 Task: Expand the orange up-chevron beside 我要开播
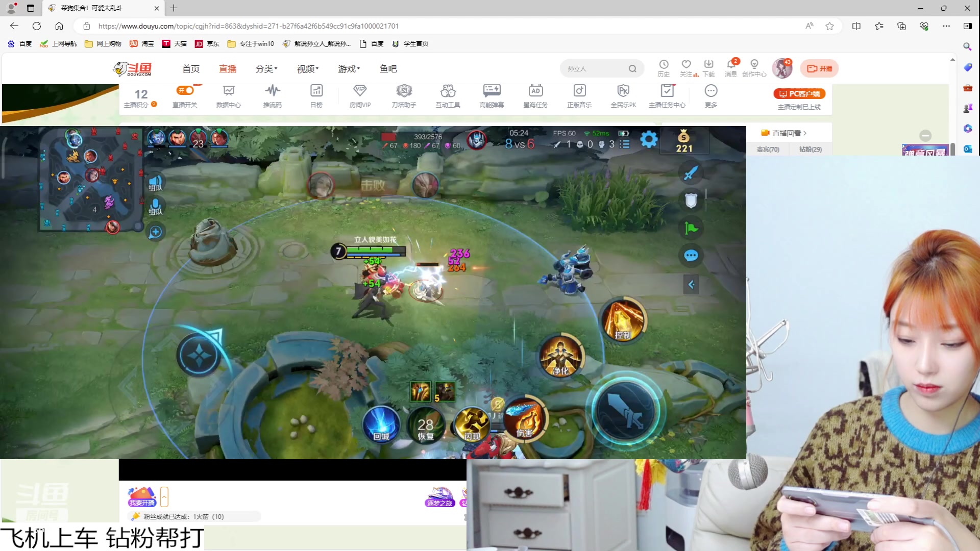tap(164, 496)
